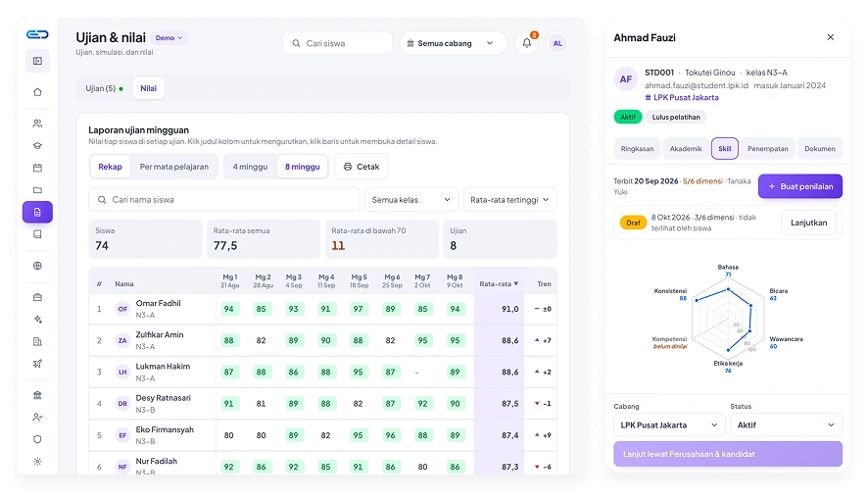
Task: Open the Semua cabang dropdown
Action: pos(453,43)
